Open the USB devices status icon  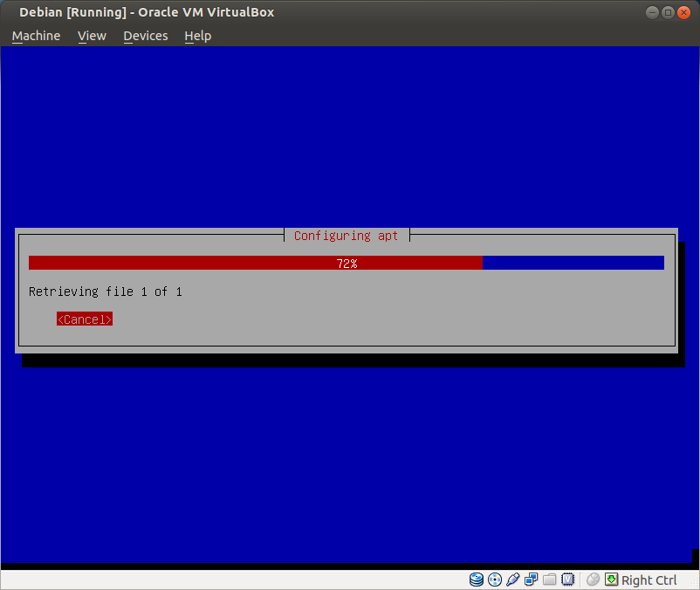pyautogui.click(x=513, y=580)
